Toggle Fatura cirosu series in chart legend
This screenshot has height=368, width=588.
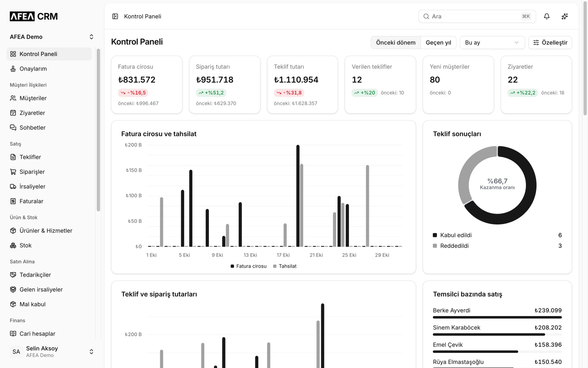pos(248,266)
